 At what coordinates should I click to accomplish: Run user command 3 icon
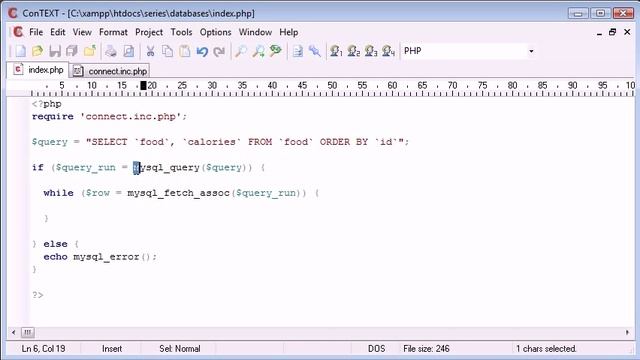[371, 51]
